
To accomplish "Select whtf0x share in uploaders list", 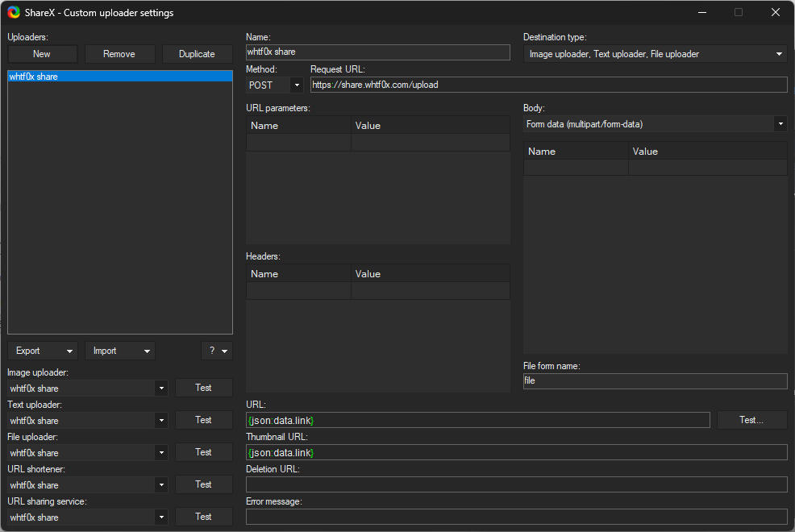I will 119,77.
